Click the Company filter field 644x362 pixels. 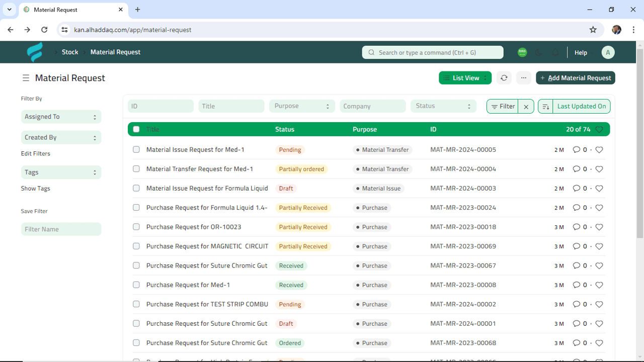click(373, 106)
